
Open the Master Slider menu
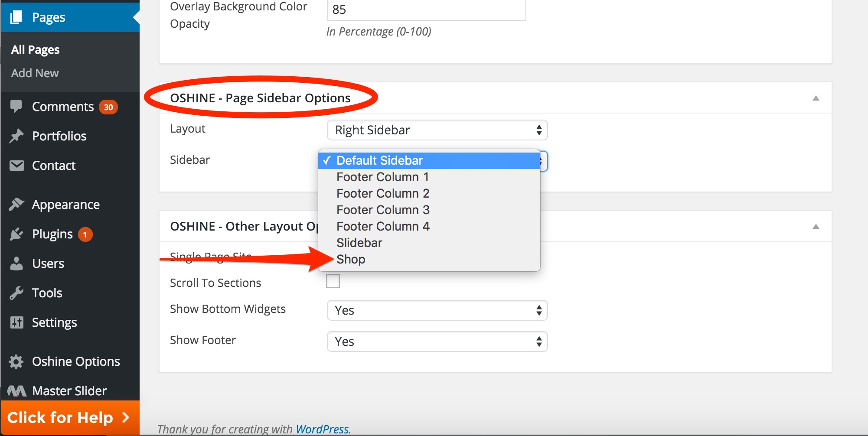70,391
